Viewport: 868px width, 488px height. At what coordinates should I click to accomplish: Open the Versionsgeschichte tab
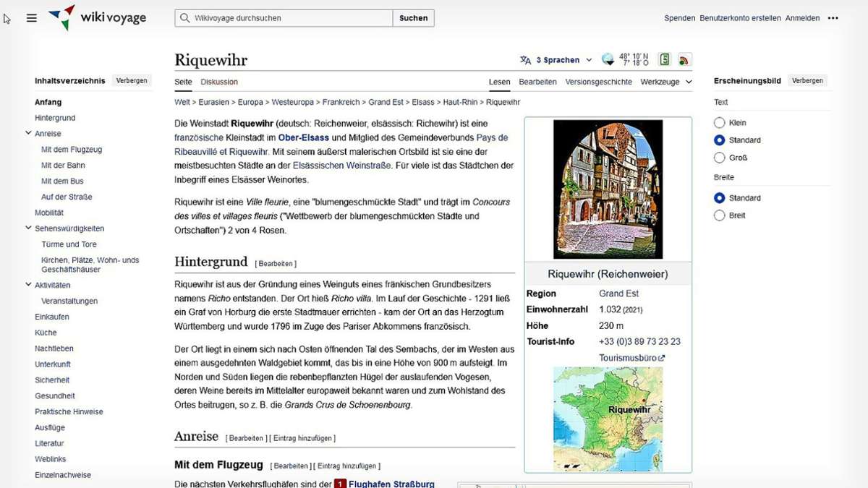[598, 82]
